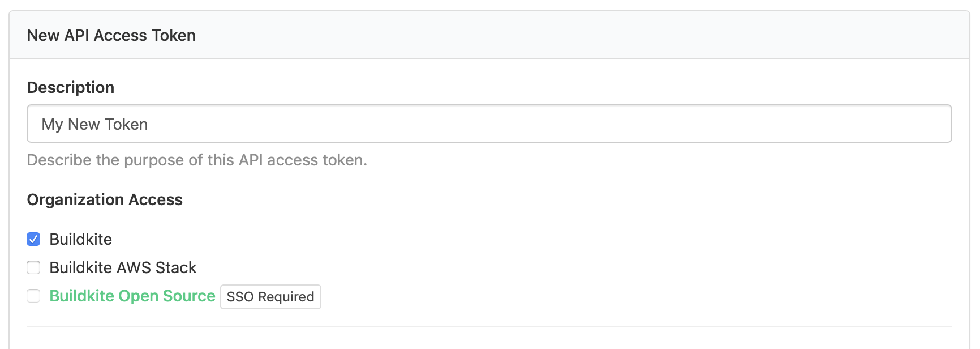Select the Buildkite label beside checked box
The height and width of the screenshot is (349, 980).
point(80,239)
